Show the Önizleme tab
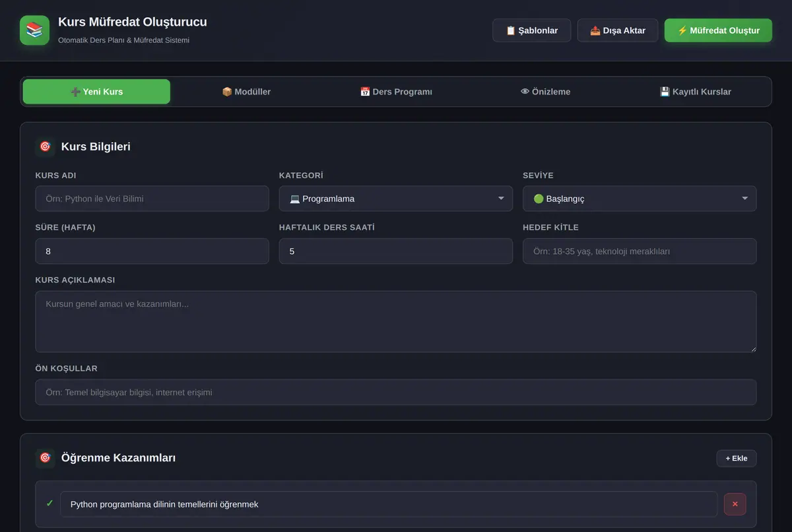This screenshot has width=792, height=532. click(545, 92)
